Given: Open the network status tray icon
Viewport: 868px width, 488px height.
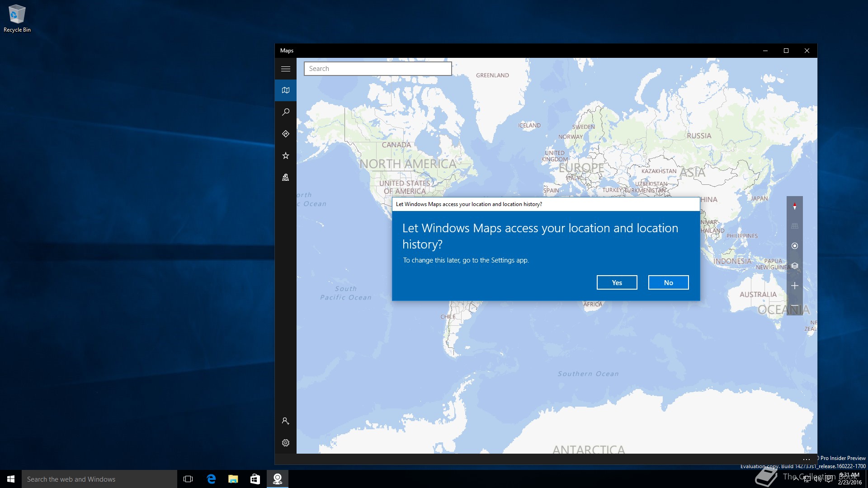Looking at the screenshot, I should (807, 479).
